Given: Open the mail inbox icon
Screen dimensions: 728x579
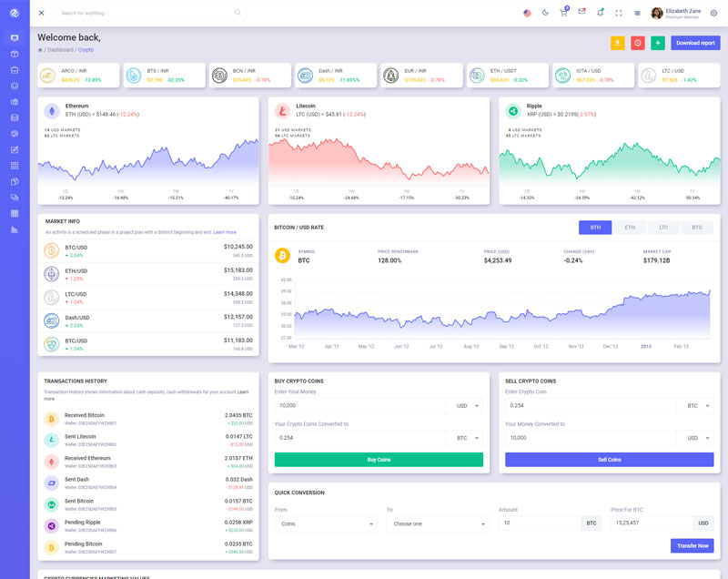Looking at the screenshot, I should pyautogui.click(x=581, y=13).
